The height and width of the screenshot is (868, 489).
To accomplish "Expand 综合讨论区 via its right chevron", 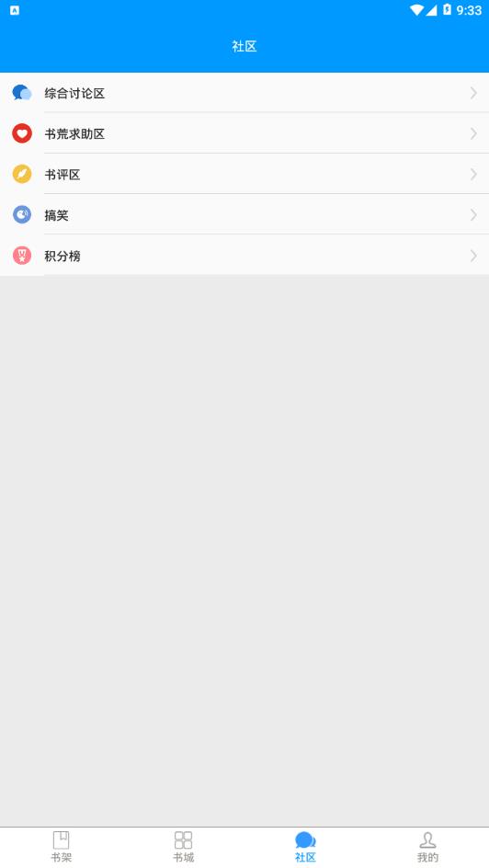I will pyautogui.click(x=473, y=93).
